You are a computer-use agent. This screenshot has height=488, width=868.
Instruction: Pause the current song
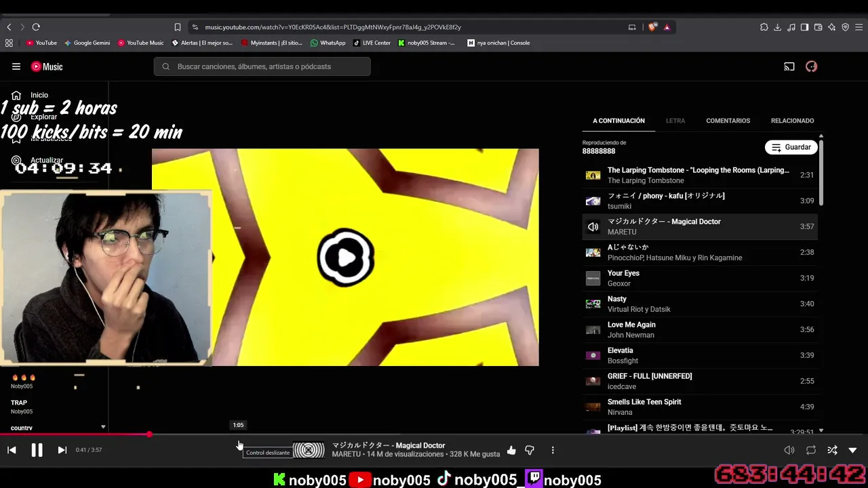pyautogui.click(x=37, y=450)
